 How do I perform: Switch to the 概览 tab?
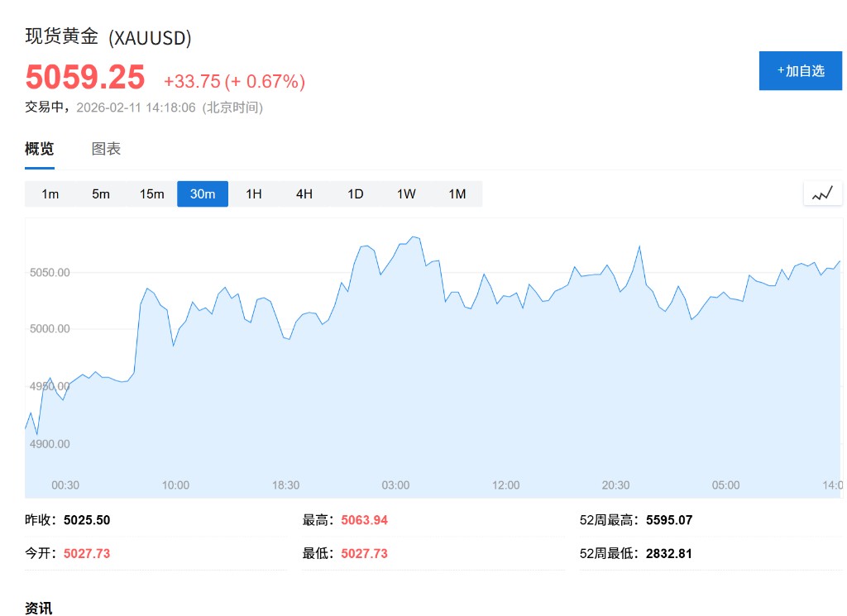click(40, 149)
